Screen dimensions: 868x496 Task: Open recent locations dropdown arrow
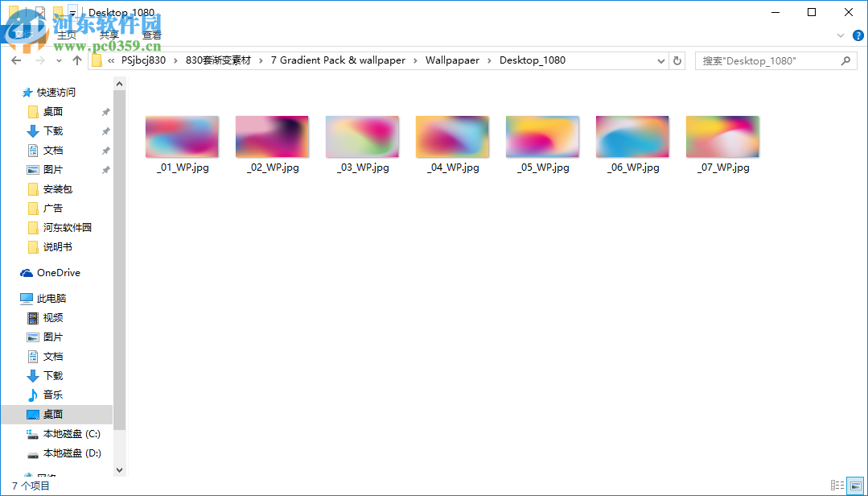point(59,61)
